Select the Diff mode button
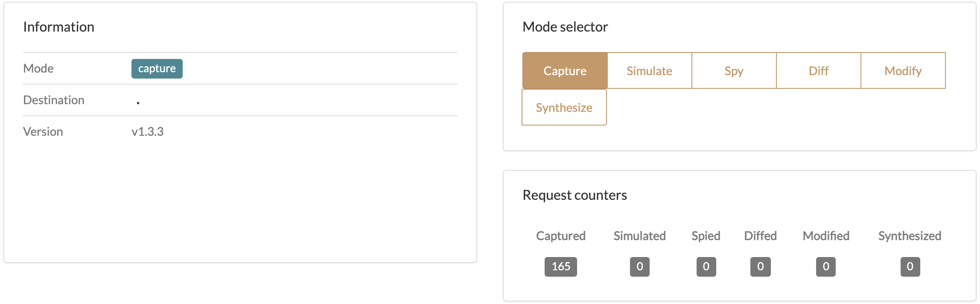The image size is (980, 304). coord(818,70)
